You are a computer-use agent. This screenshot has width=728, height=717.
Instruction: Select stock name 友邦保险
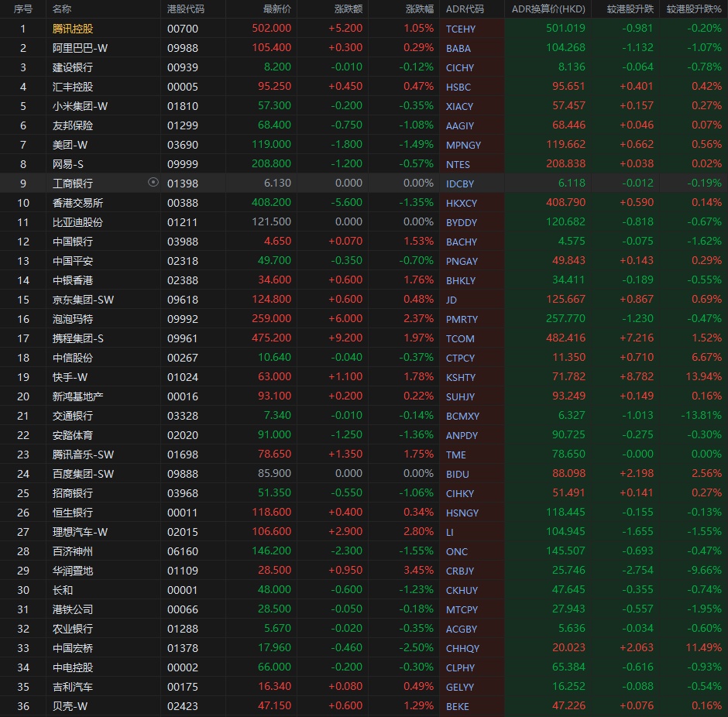[x=73, y=125]
